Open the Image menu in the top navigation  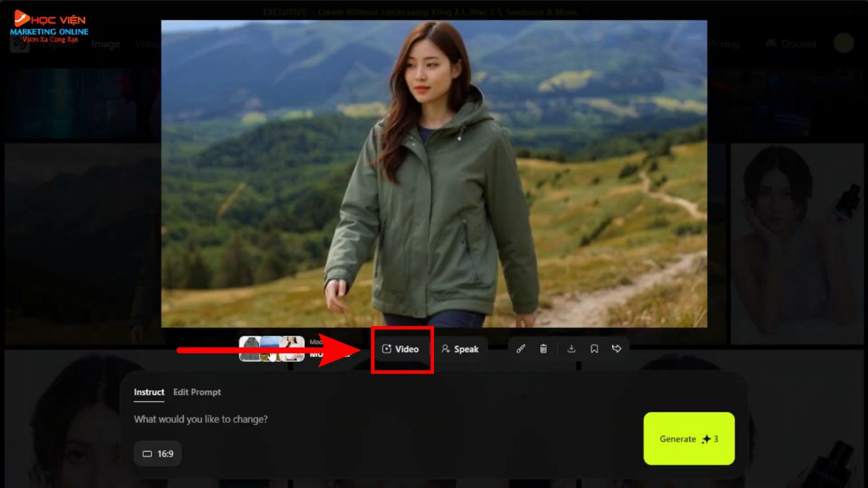click(x=105, y=43)
